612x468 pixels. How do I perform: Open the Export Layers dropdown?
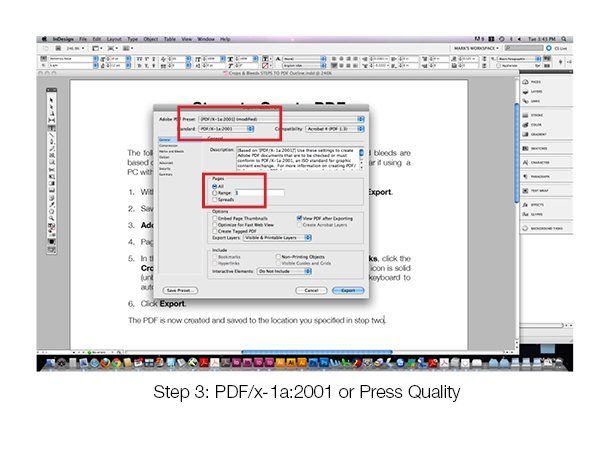pyautogui.click(x=277, y=238)
